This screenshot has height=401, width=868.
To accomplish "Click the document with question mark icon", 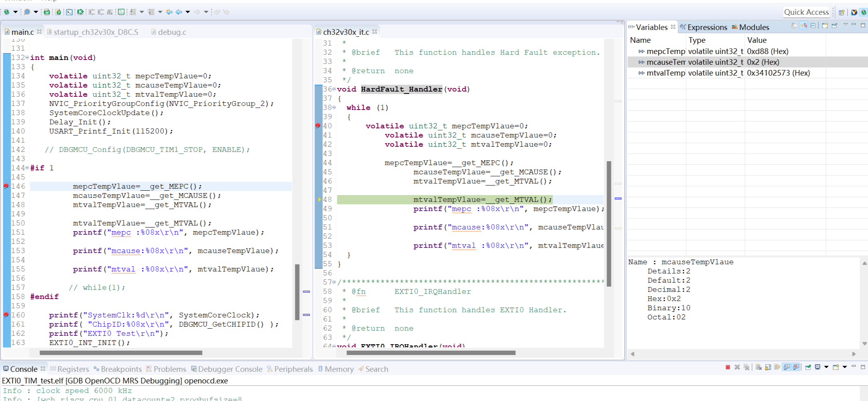I will click(x=58, y=12).
